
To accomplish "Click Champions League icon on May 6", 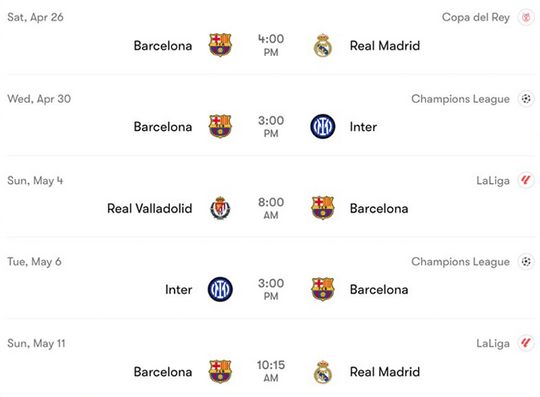I will point(526,262).
